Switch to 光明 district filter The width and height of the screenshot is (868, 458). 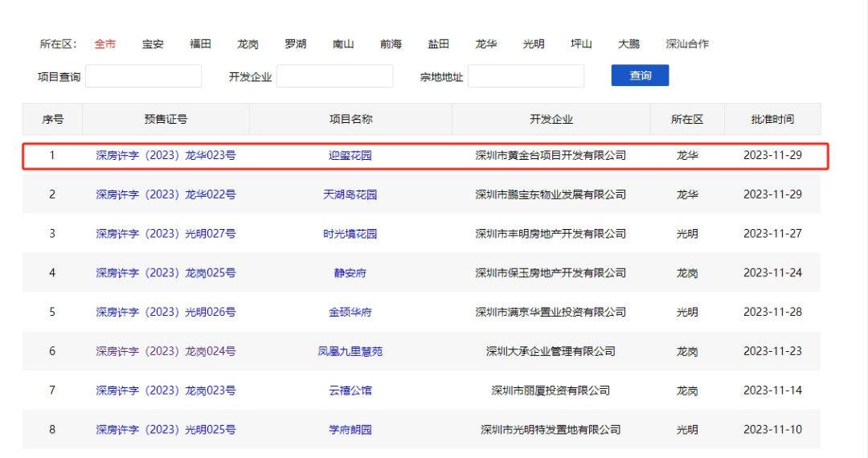[534, 43]
